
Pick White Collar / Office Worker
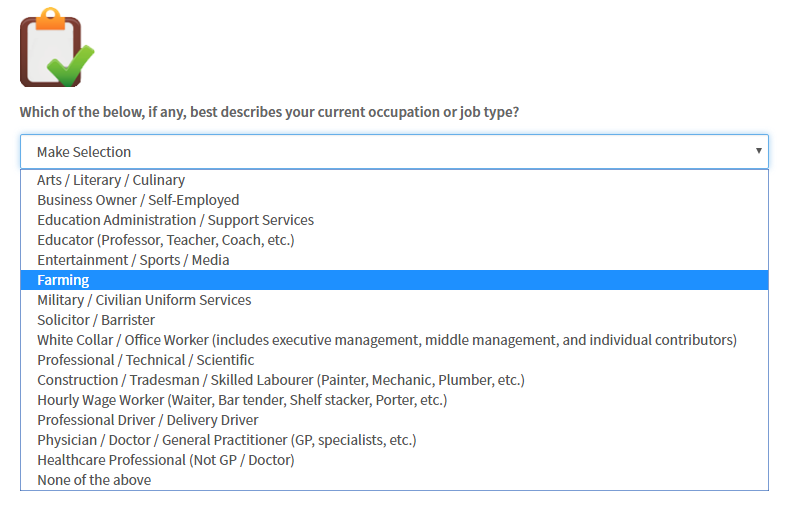(x=386, y=340)
